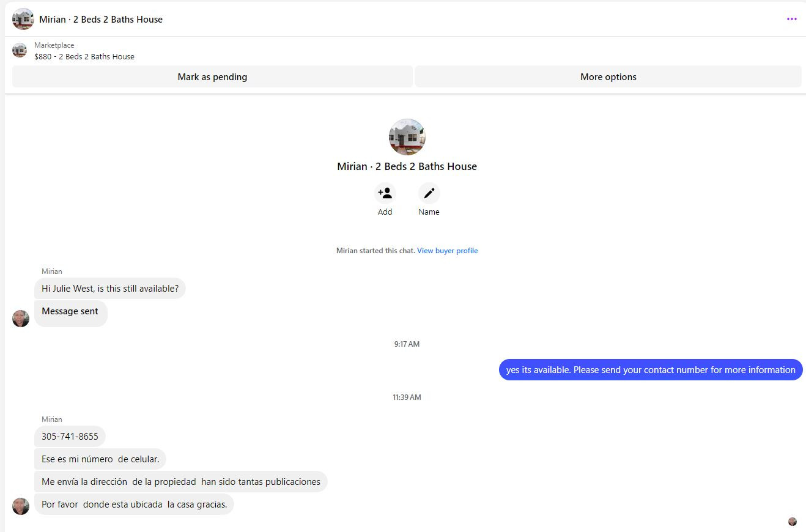Click the $880 - 2 Beds 2 Baths House listing title
The image size is (806, 532).
pyautogui.click(x=84, y=56)
